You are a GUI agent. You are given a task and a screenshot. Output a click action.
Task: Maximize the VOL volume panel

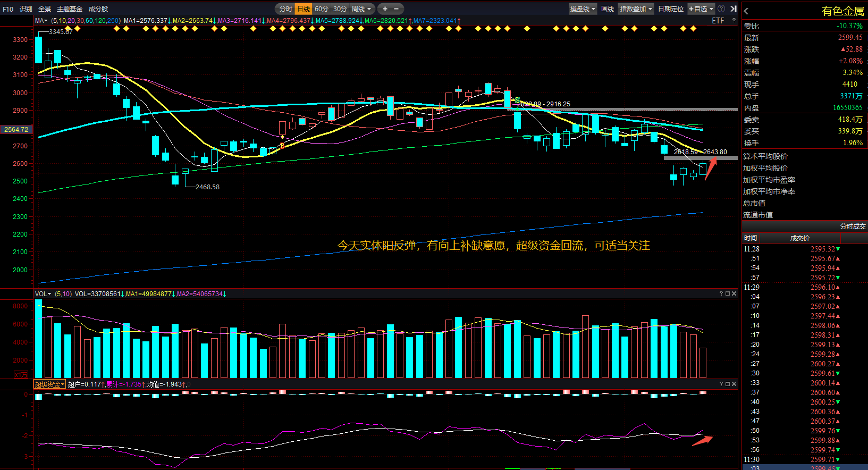pyautogui.click(x=728, y=293)
